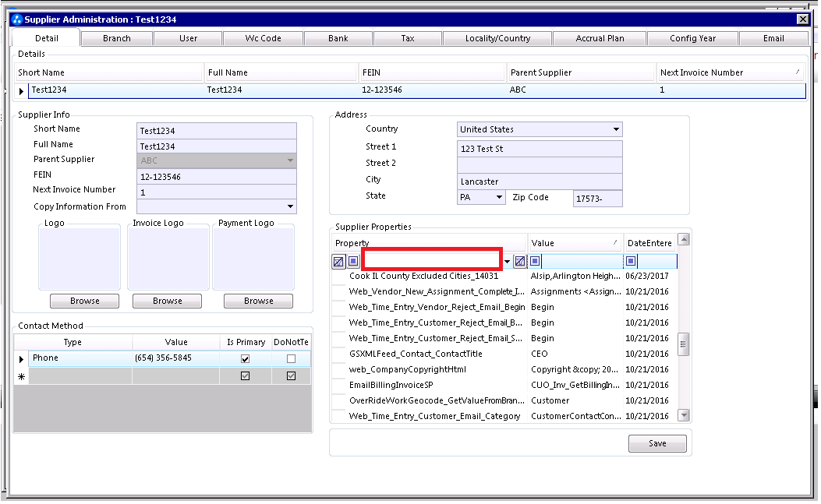Sort by the Parent Supplier column header

(581, 72)
